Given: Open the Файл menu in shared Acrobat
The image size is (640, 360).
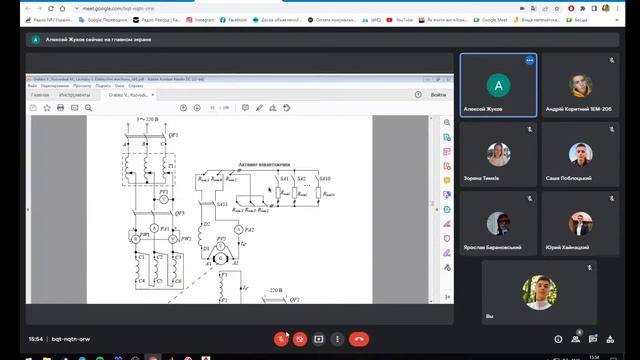Looking at the screenshot, I should 32,86.
